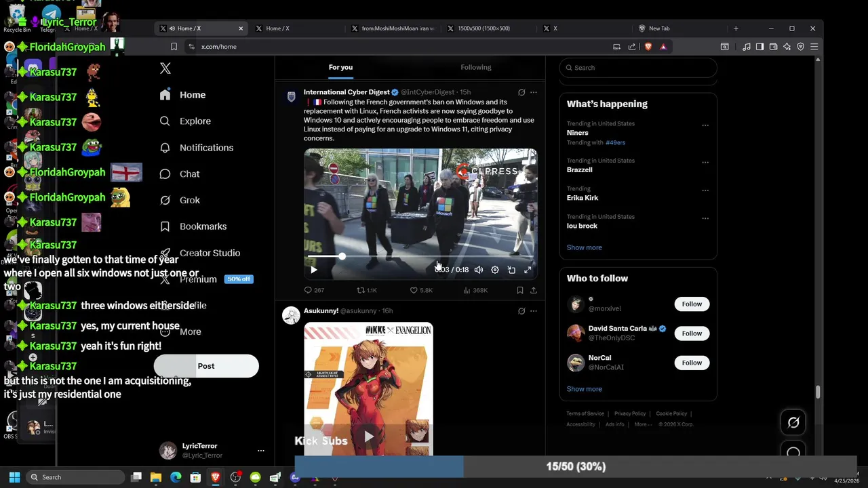The height and width of the screenshot is (488, 868).
Task: Bookmark the International Cyber Digest post
Action: (519, 290)
